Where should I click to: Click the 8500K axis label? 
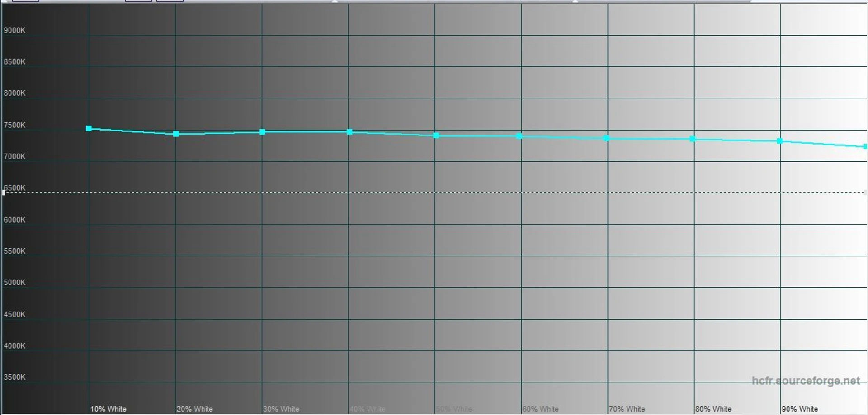pos(14,62)
